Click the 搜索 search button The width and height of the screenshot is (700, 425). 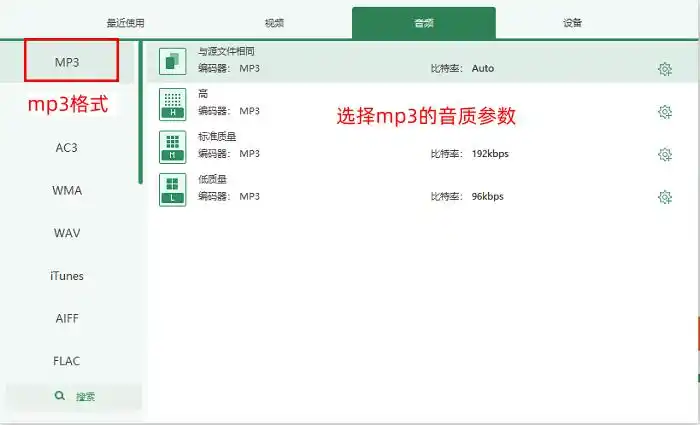click(74, 397)
